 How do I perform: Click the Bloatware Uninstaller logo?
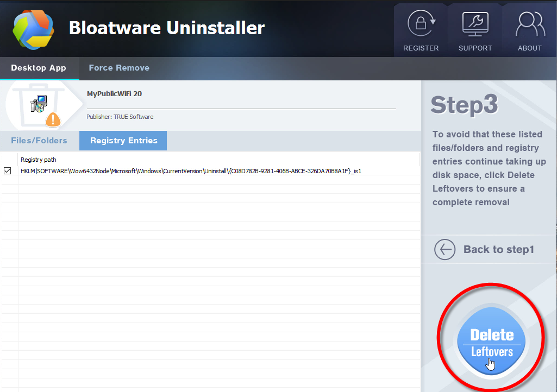[33, 29]
